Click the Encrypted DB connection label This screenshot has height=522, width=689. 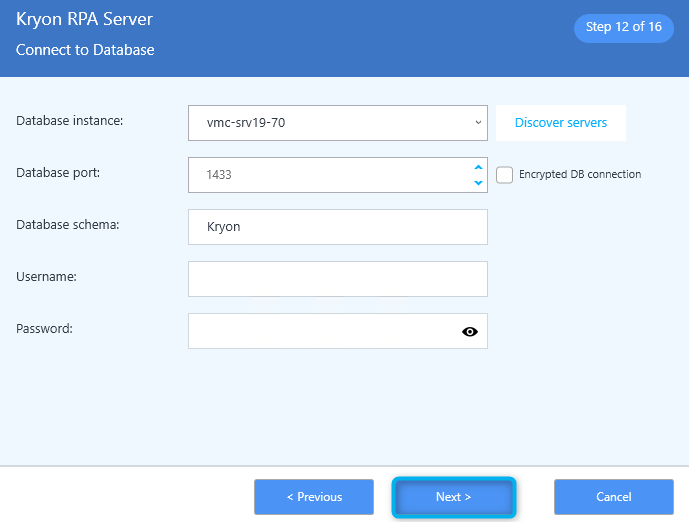tap(580, 174)
